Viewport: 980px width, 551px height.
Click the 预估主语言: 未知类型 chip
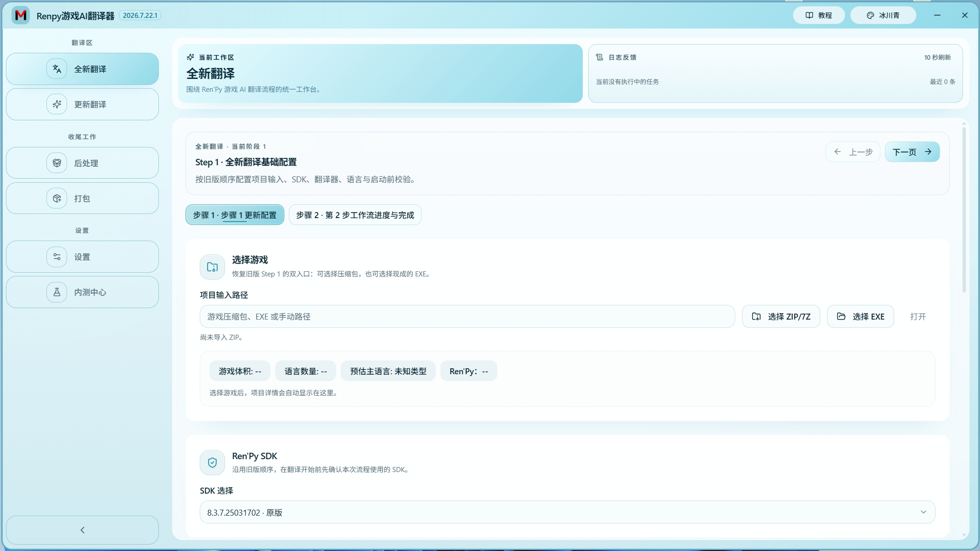coord(388,371)
